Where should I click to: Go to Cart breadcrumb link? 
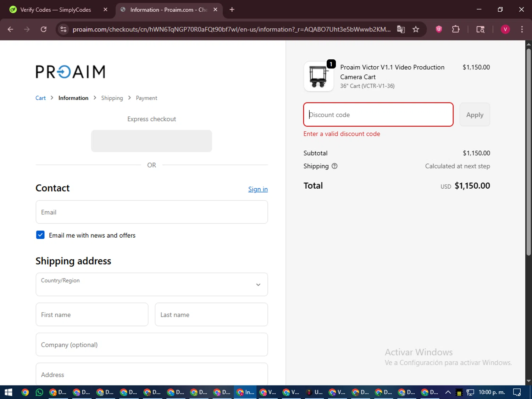click(x=40, y=98)
